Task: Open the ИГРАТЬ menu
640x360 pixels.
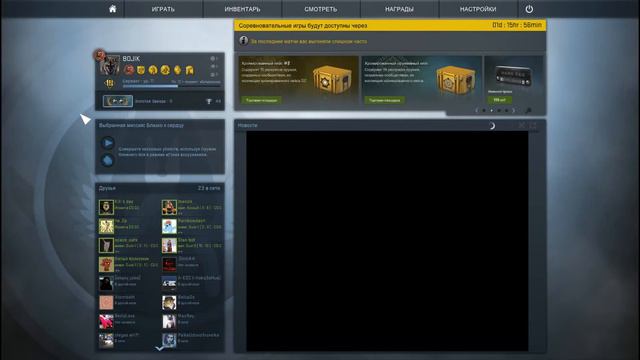Action: click(x=163, y=9)
